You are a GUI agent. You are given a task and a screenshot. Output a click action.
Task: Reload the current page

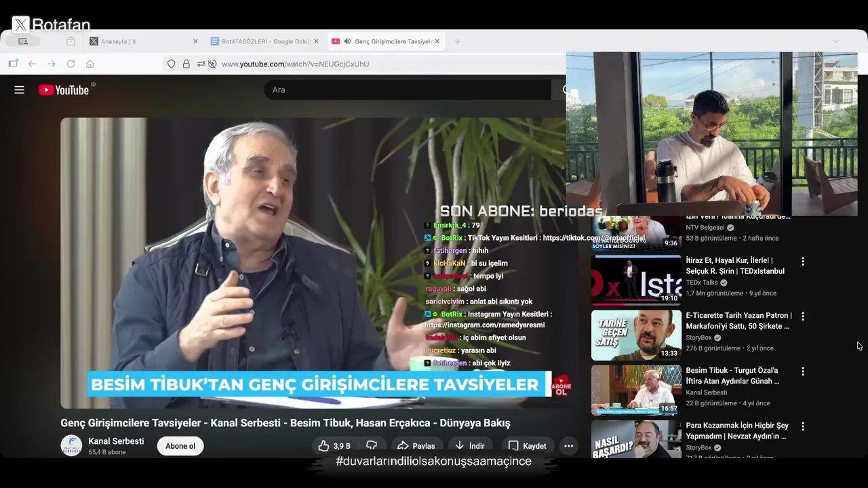(71, 64)
